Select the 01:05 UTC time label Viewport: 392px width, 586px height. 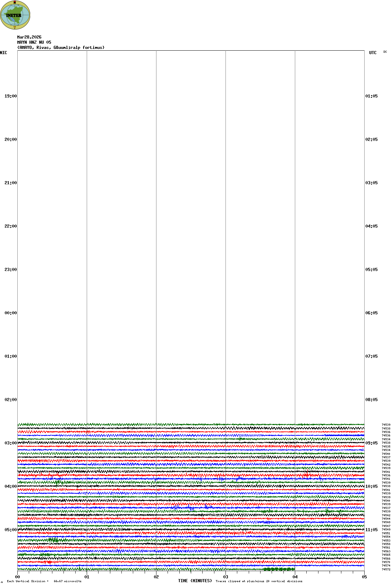(372, 96)
